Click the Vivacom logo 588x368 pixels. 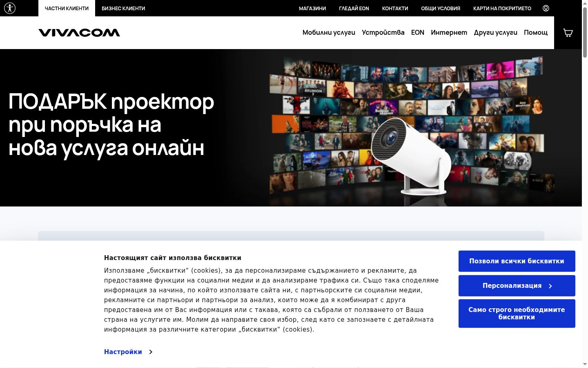click(x=79, y=33)
